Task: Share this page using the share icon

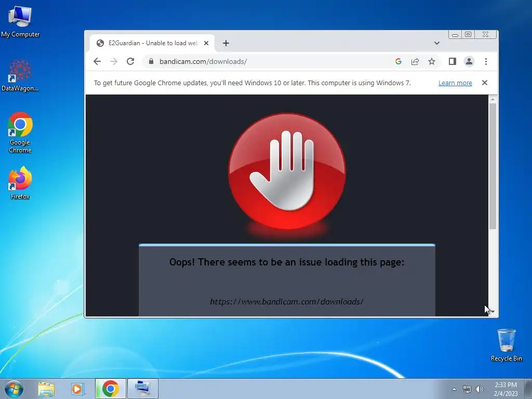Action: coord(415,61)
